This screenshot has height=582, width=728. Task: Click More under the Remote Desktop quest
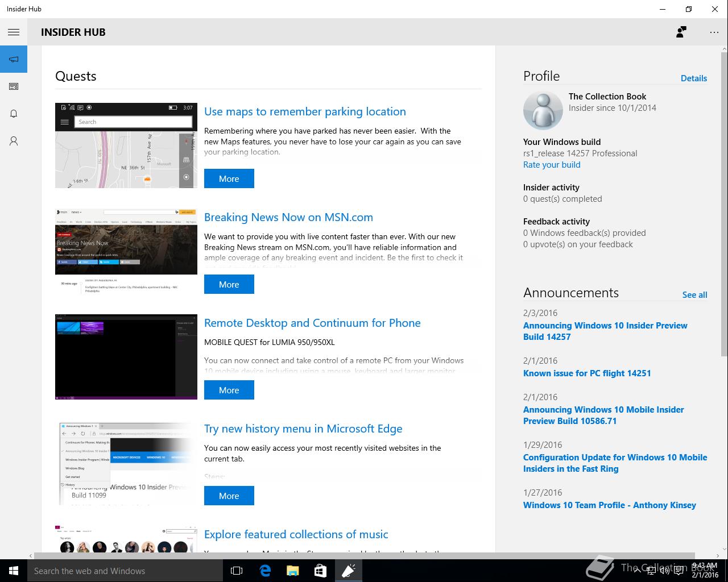(x=229, y=390)
